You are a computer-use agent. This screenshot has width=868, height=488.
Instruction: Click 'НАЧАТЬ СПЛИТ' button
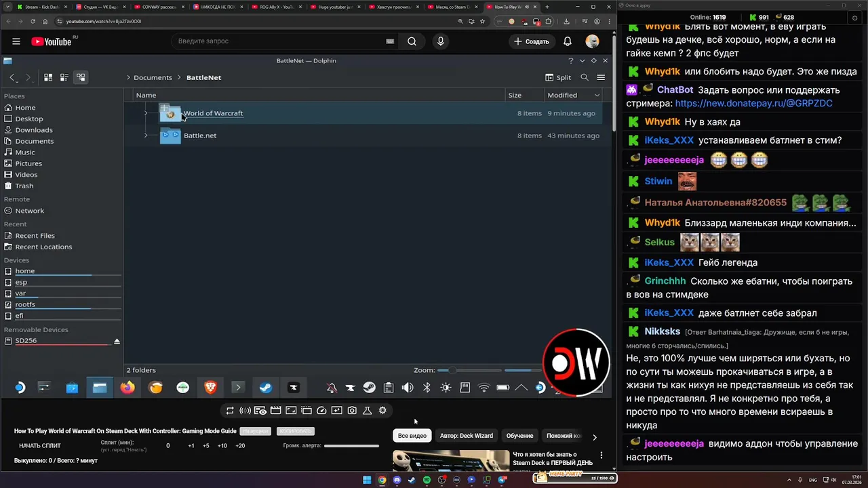coord(40,446)
